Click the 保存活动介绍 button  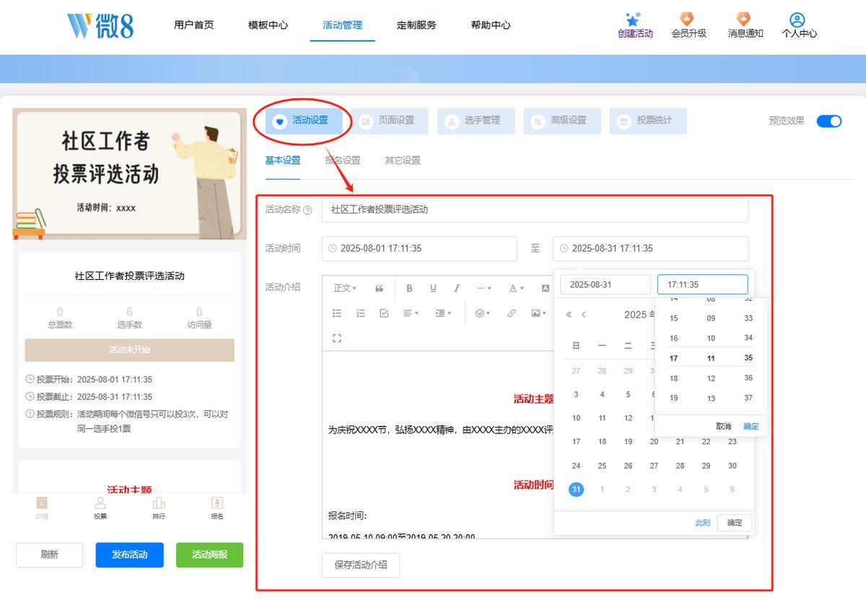[x=361, y=566]
